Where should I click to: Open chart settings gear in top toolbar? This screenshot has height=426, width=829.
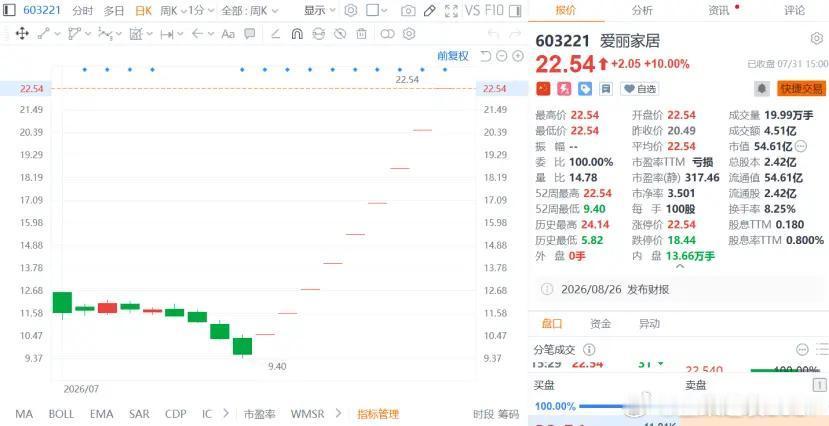click(350, 10)
